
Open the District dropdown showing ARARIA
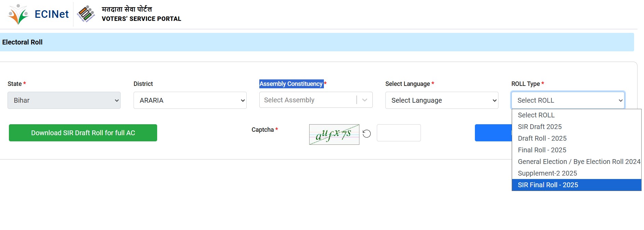click(190, 100)
